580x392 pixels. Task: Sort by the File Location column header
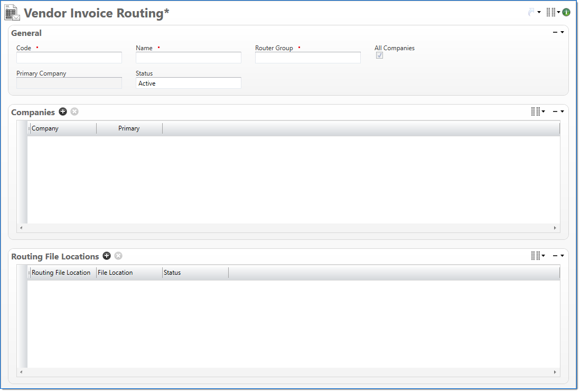pyautogui.click(x=129, y=273)
